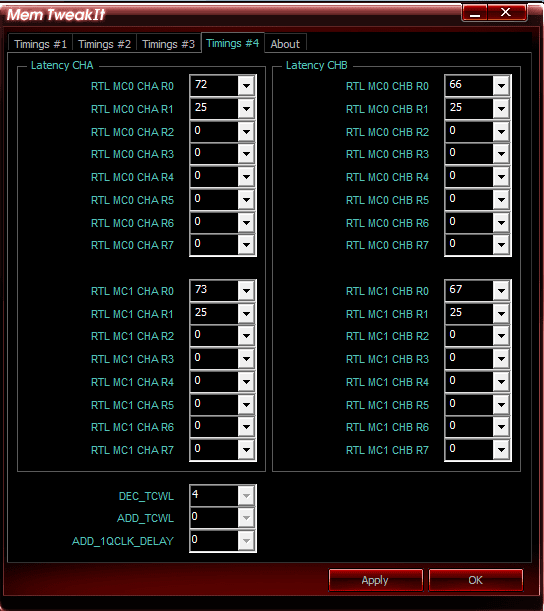Open RTL MC0 CHA R6 dropdown arrow
Screen dimensions: 544x611
[246, 223]
